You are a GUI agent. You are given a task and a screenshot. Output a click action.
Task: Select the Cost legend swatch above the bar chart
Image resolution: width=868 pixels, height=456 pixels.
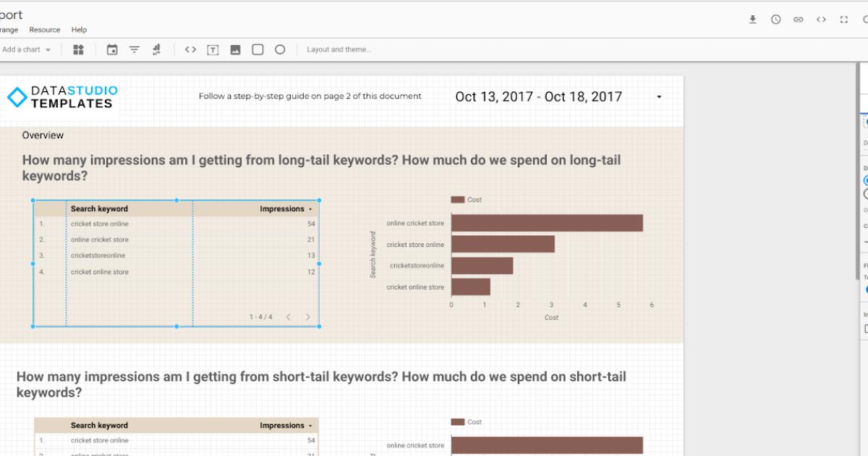point(458,199)
